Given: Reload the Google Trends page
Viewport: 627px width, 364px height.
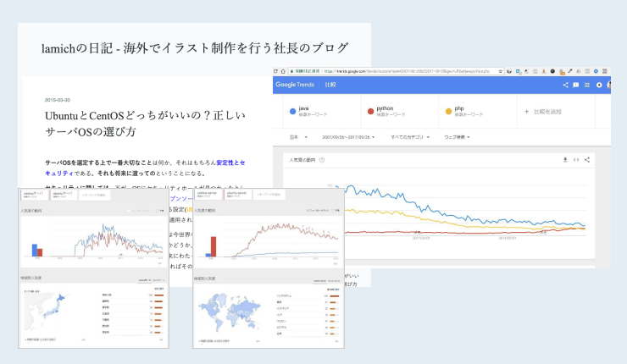Looking at the screenshot, I should point(275,71).
